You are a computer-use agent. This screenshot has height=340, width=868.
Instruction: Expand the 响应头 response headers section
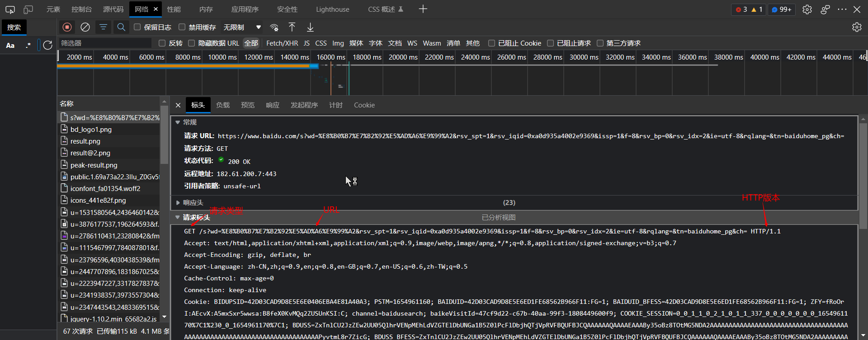(x=178, y=203)
